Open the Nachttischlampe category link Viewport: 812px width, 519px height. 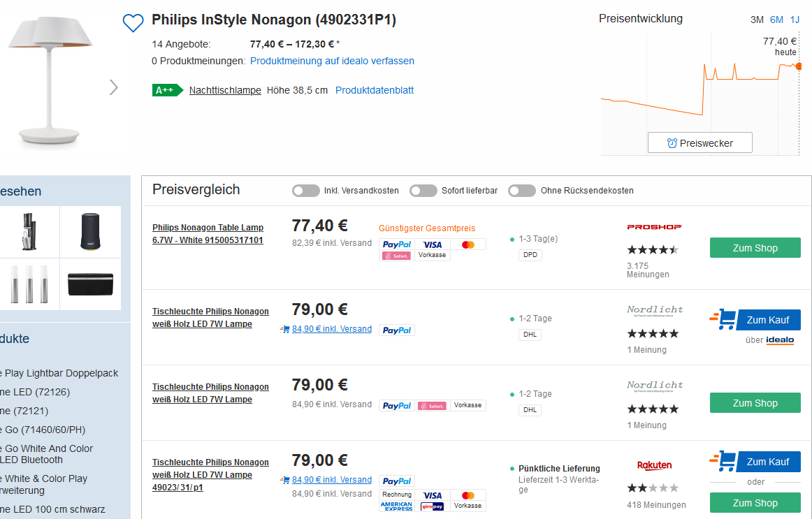tap(225, 90)
